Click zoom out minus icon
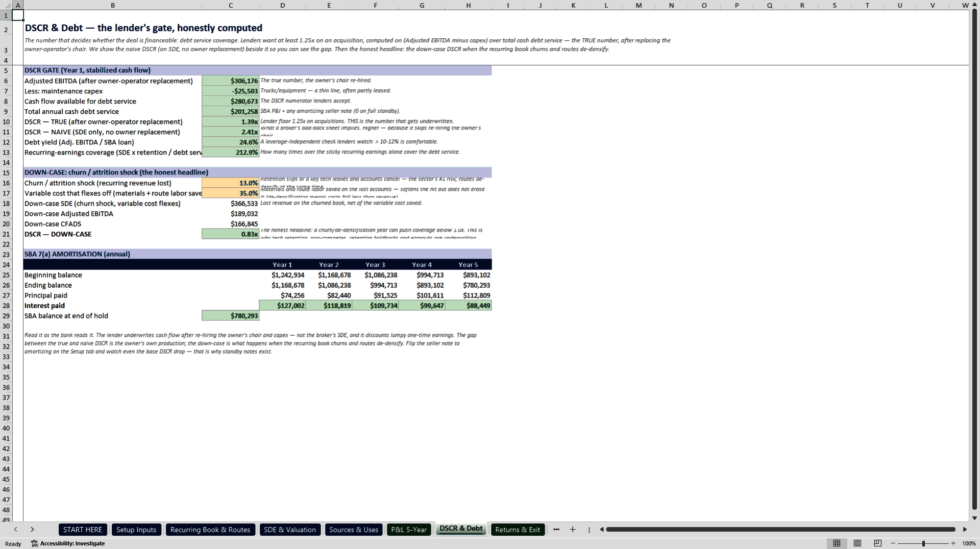 [x=893, y=543]
